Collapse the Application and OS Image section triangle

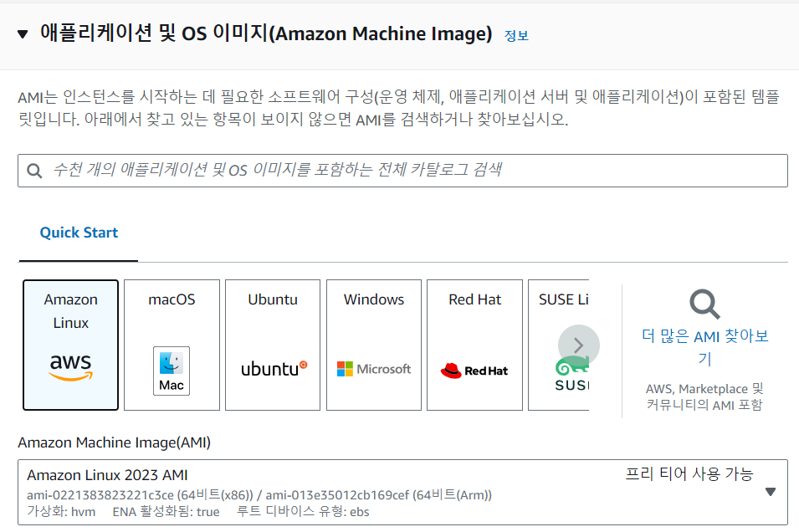click(23, 34)
